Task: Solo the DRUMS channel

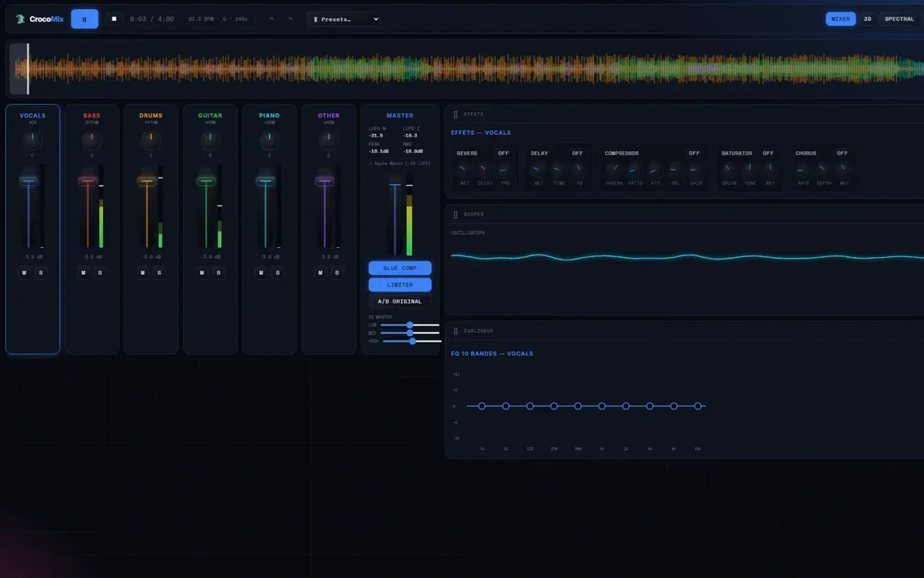Action: click(159, 273)
